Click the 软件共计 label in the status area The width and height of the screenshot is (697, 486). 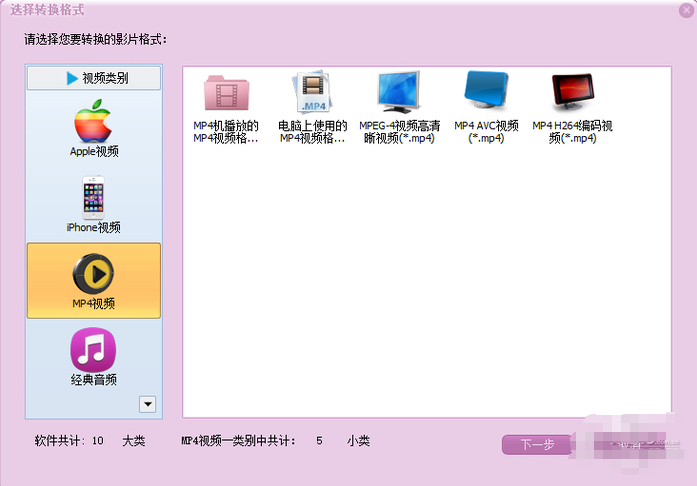coord(60,441)
